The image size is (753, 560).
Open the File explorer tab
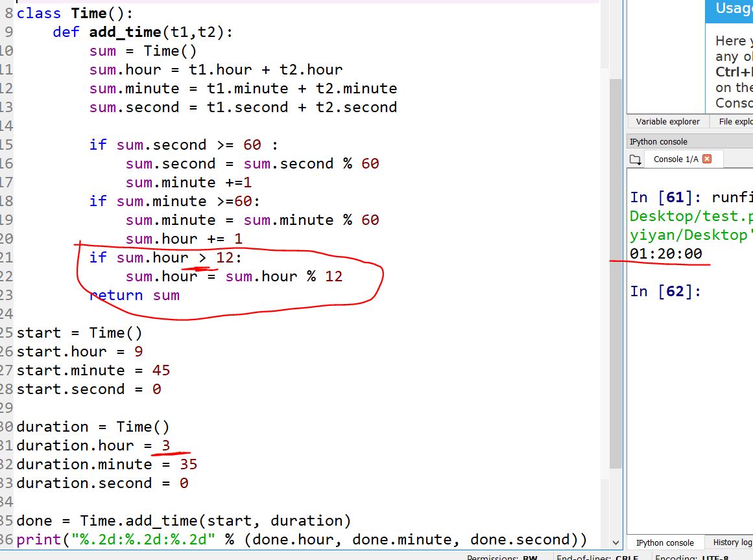pyautogui.click(x=735, y=122)
